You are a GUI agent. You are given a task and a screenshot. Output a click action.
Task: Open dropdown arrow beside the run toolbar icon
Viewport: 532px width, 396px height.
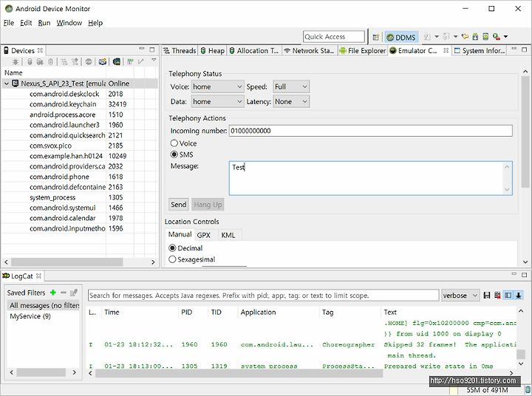point(505,36)
